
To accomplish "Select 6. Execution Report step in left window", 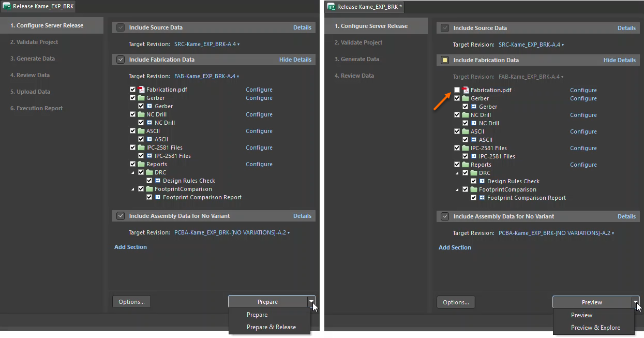I will tap(52, 108).
